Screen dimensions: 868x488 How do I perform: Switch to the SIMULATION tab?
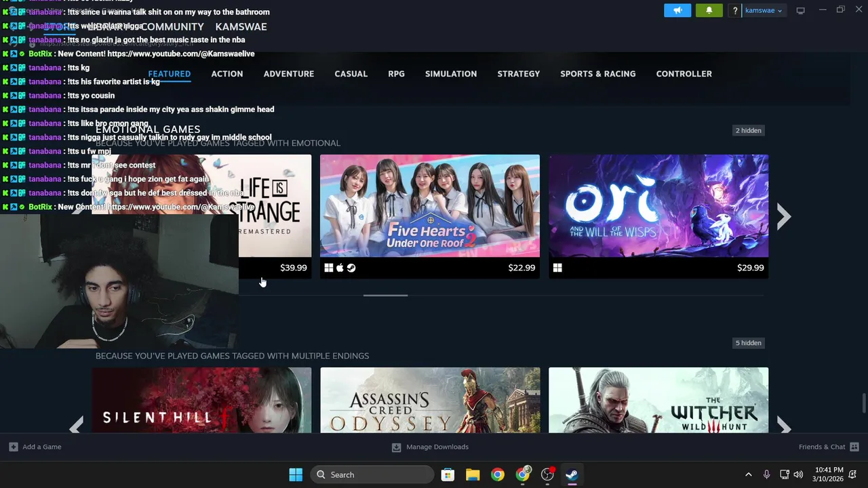pos(451,74)
